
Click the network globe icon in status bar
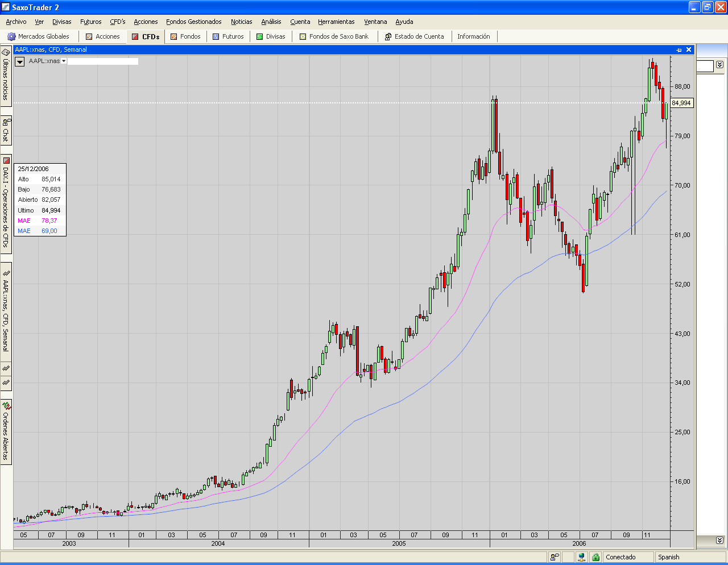pyautogui.click(x=581, y=557)
